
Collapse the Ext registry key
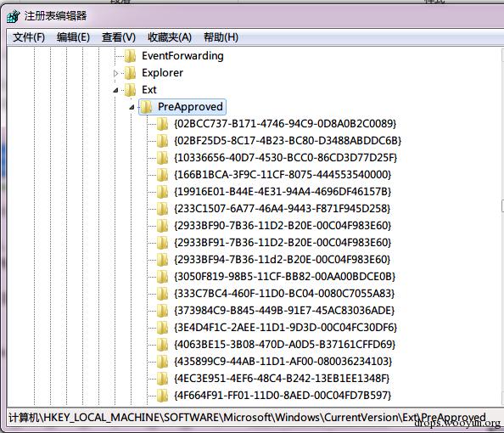[115, 90]
